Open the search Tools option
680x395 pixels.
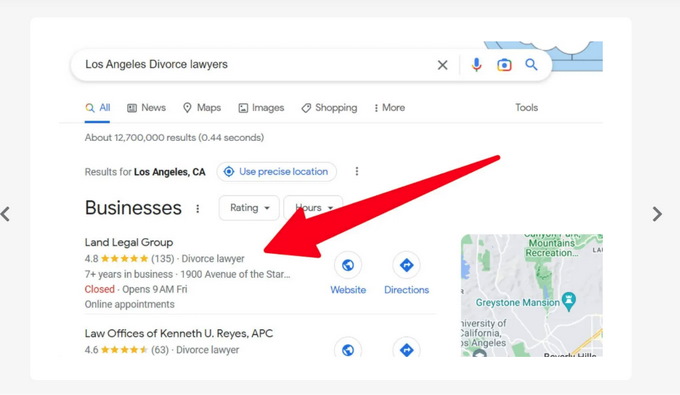click(x=526, y=108)
